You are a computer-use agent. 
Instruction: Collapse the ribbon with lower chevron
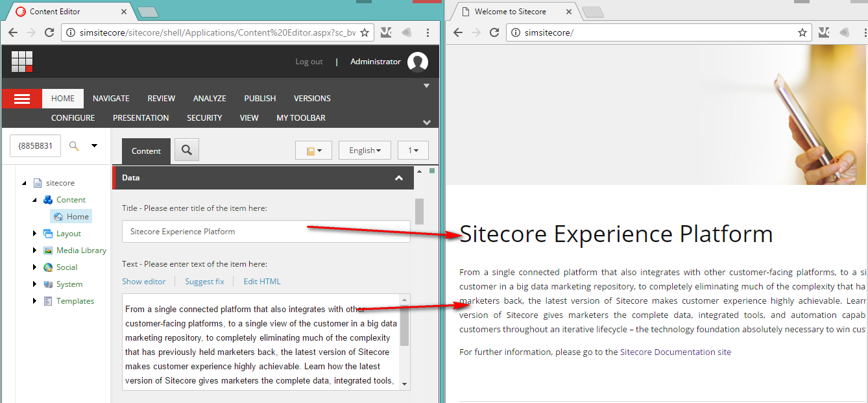pyautogui.click(x=426, y=122)
